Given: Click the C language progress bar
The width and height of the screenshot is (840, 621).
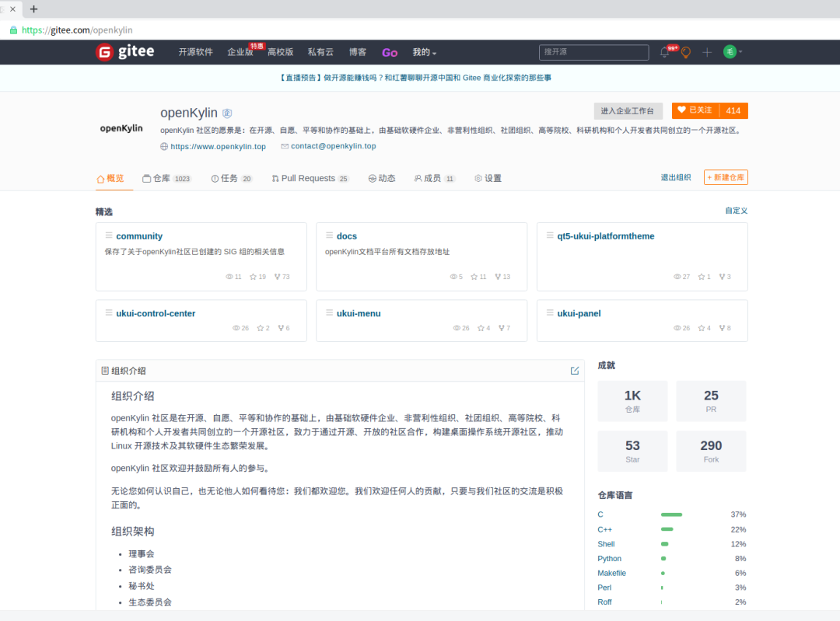Looking at the screenshot, I should (671, 515).
